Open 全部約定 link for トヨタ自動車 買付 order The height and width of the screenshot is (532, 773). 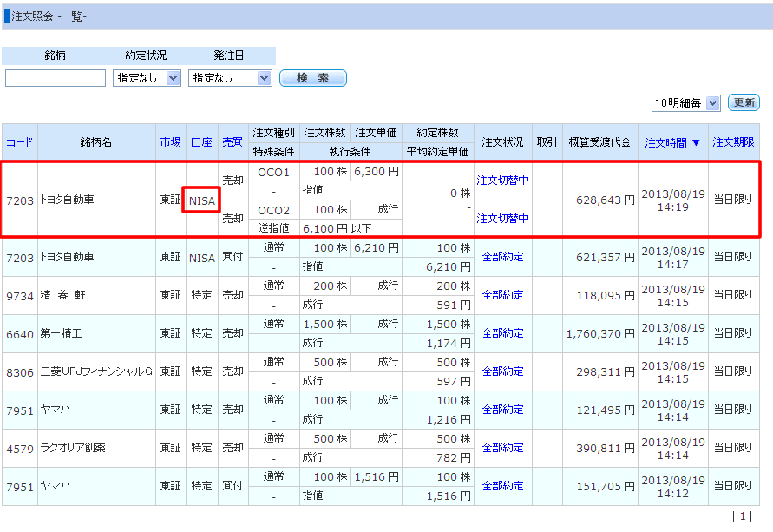coord(503,257)
